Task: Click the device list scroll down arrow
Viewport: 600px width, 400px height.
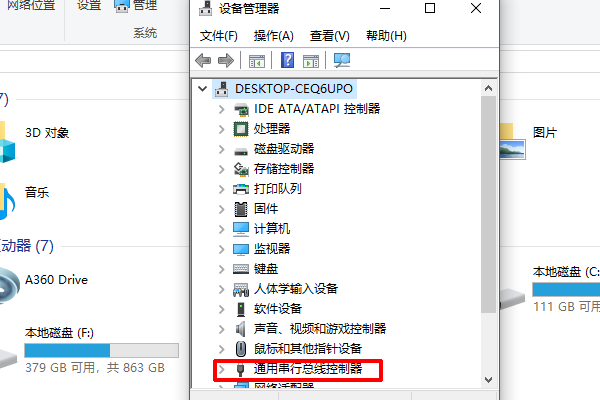Action: point(488,379)
